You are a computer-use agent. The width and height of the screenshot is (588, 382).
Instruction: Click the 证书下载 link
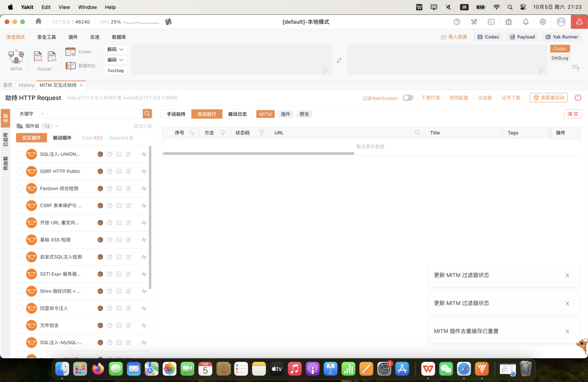coord(511,98)
